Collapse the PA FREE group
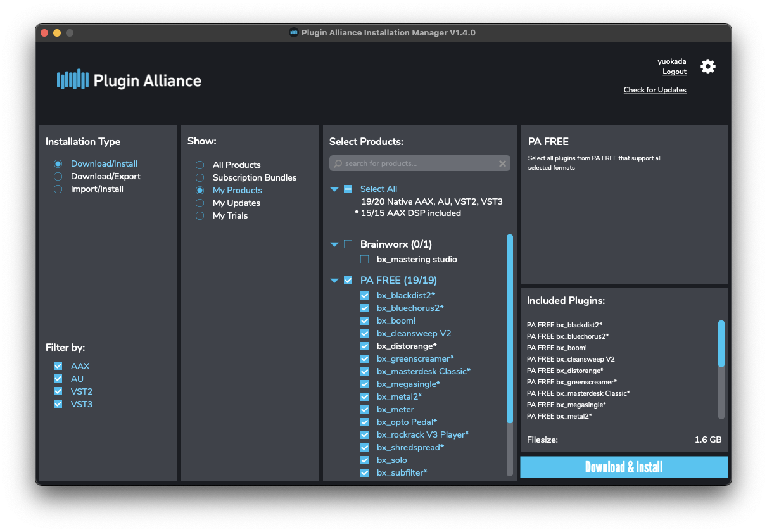This screenshot has width=767, height=532. pos(334,281)
